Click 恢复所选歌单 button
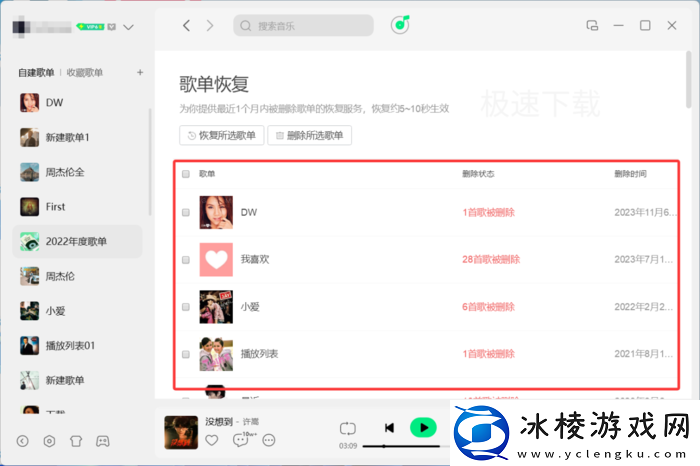 221,135
